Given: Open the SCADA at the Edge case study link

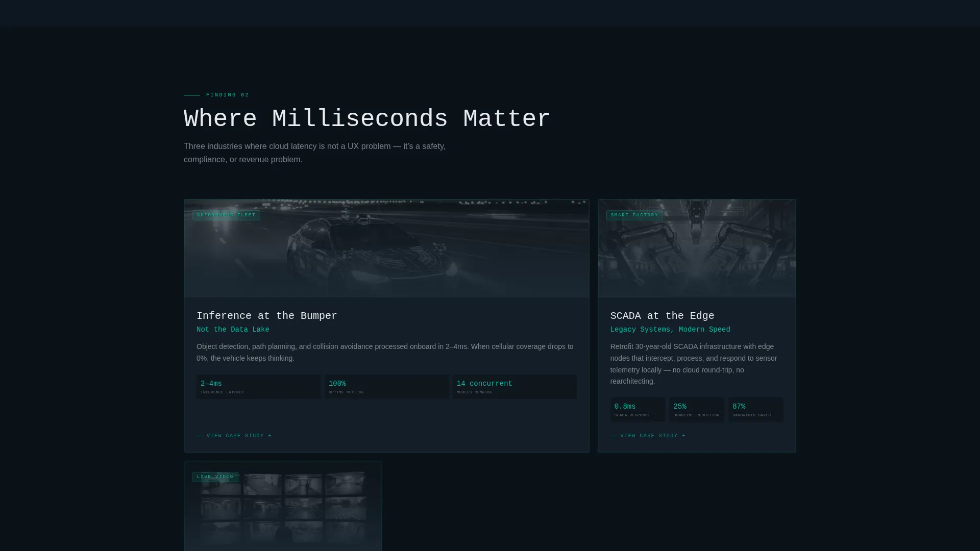Looking at the screenshot, I should point(648,436).
